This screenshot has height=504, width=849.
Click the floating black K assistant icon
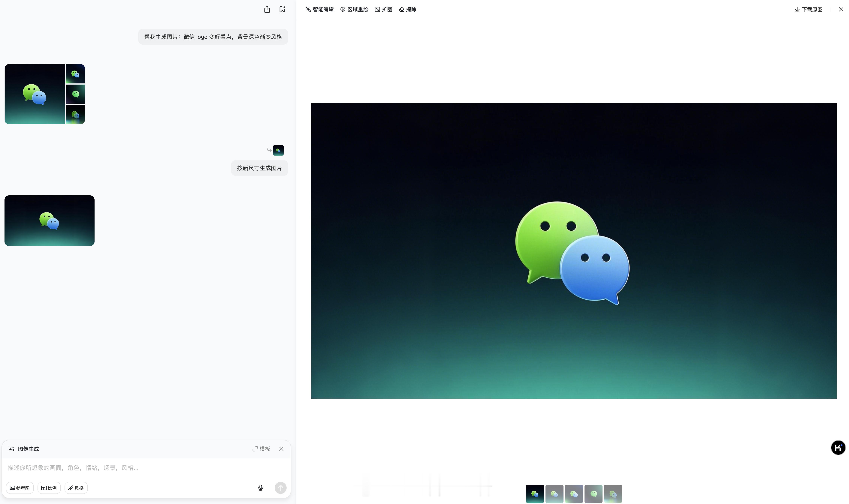(838, 448)
